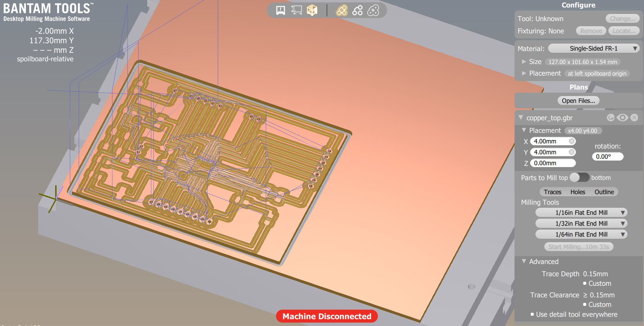
Task: Reload copper_top.gbr with the refresh icon
Action: (x=611, y=118)
